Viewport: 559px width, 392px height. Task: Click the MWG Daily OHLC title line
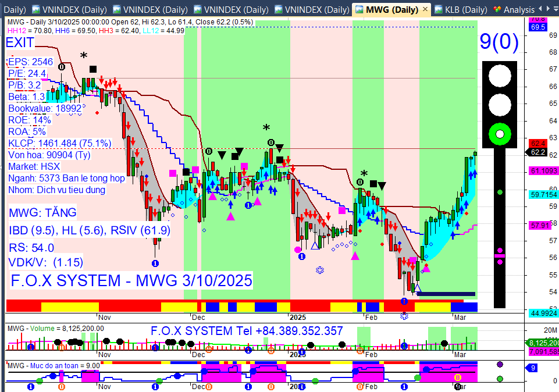coord(130,22)
